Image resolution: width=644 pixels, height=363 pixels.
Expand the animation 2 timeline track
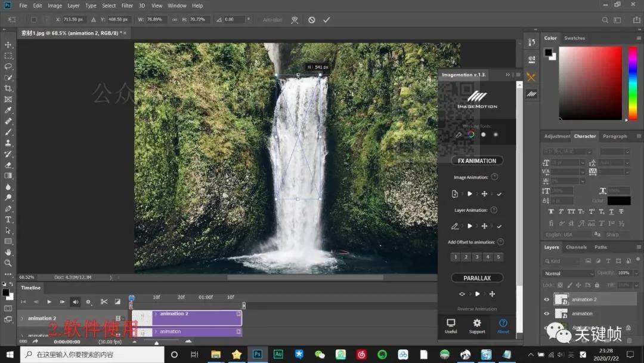point(22,318)
